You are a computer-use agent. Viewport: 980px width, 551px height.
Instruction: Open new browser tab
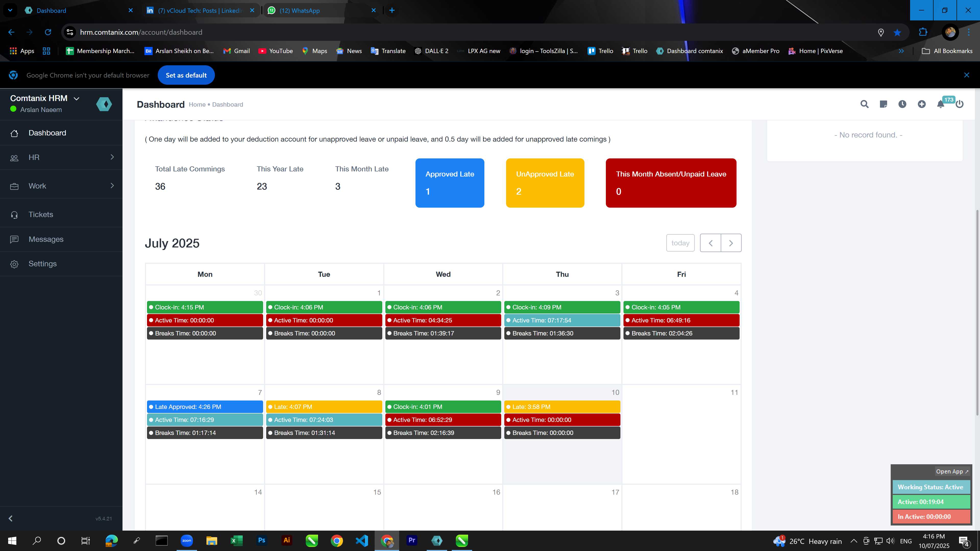coord(392,10)
